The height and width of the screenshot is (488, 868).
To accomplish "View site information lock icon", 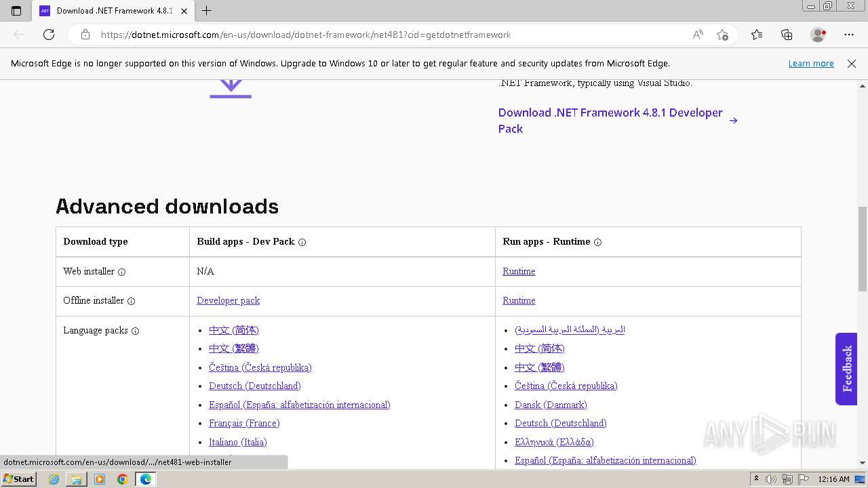I will [85, 35].
